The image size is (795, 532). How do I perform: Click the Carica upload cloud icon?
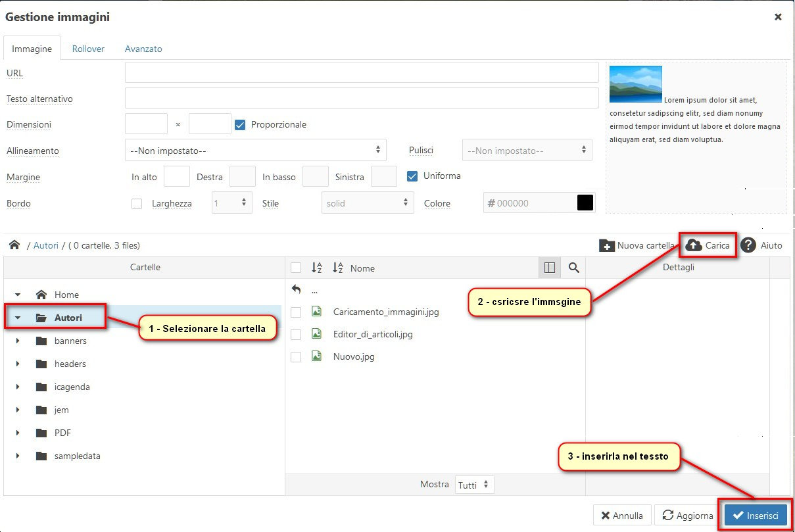[694, 245]
